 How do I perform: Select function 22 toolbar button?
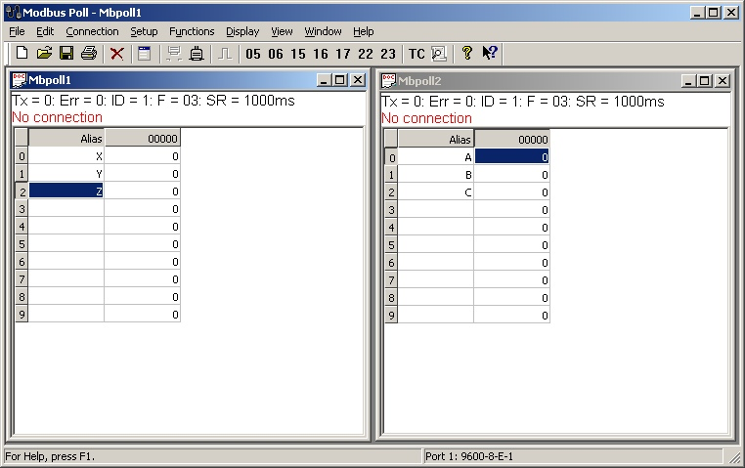point(365,54)
